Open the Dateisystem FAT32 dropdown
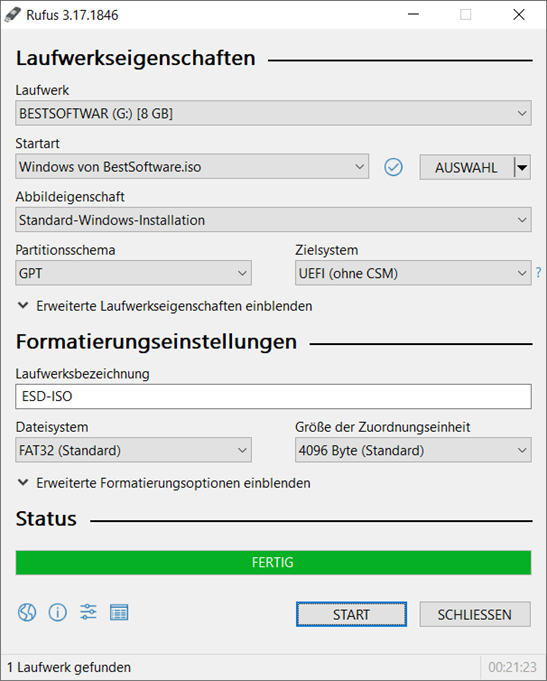 tap(133, 450)
